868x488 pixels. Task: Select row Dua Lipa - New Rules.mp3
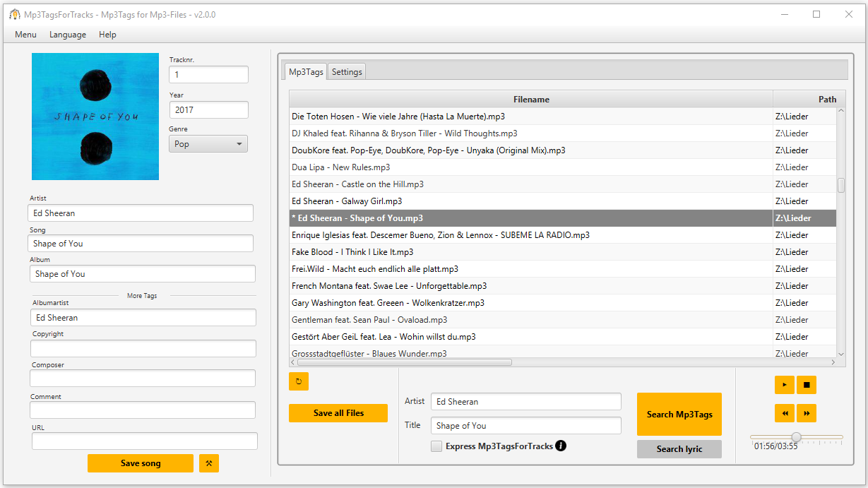point(563,167)
